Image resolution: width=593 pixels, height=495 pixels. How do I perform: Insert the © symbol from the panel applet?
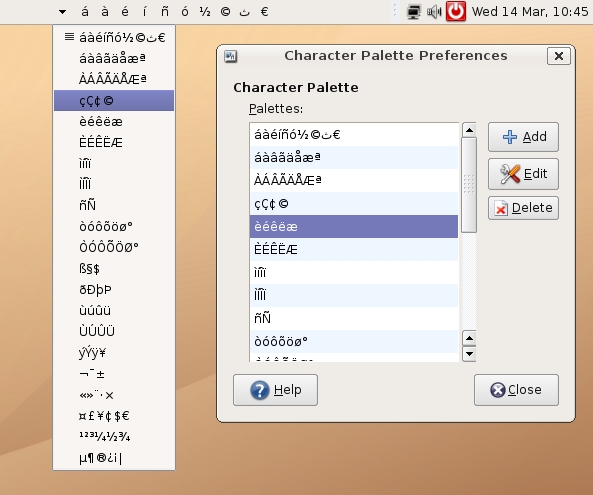coord(225,12)
